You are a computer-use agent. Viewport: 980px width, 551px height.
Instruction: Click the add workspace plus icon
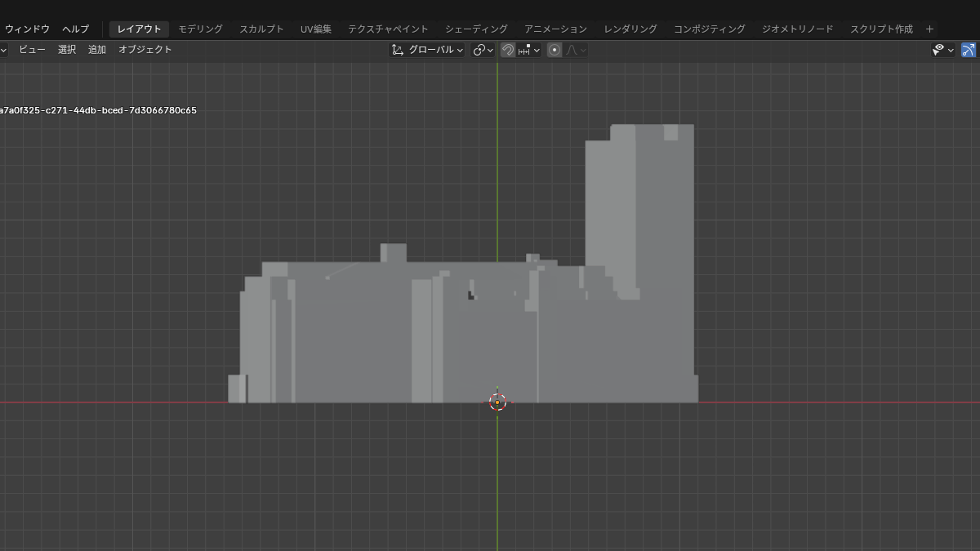(929, 29)
